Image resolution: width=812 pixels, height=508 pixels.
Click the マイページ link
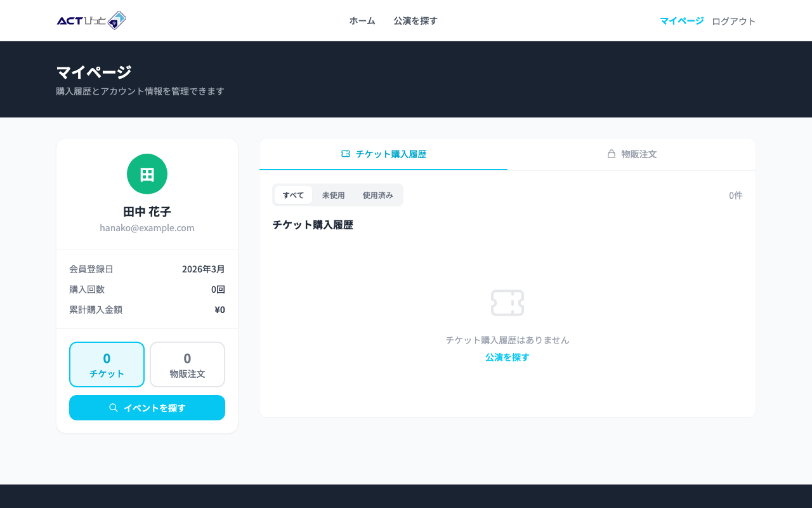tap(682, 20)
